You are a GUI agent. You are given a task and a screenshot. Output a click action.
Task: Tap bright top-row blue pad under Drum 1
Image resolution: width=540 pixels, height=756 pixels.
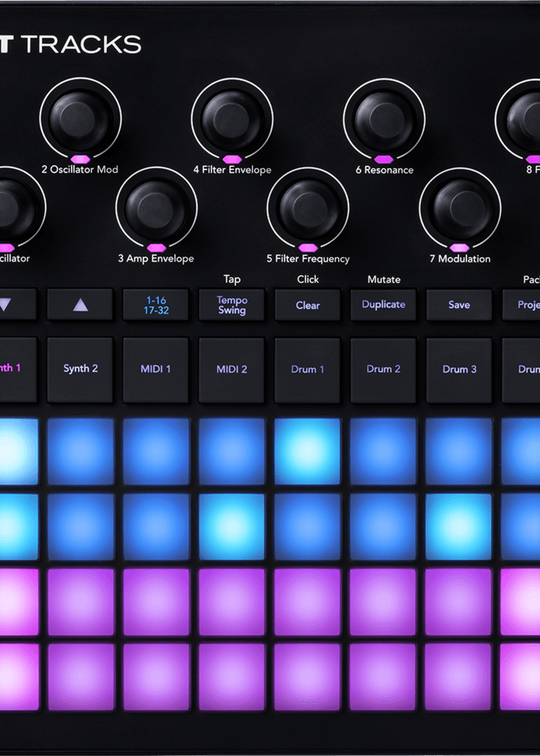coord(307,451)
